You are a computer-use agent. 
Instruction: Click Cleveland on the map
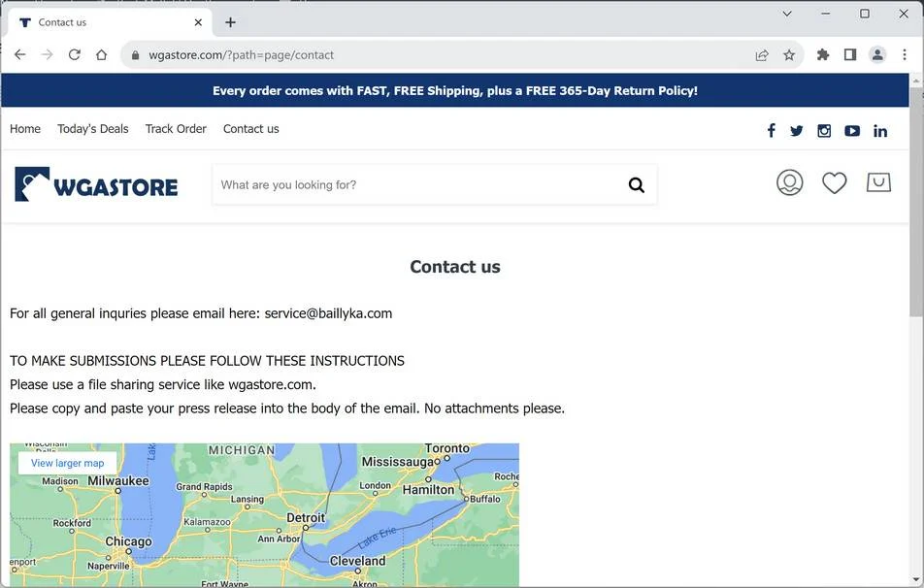(358, 561)
